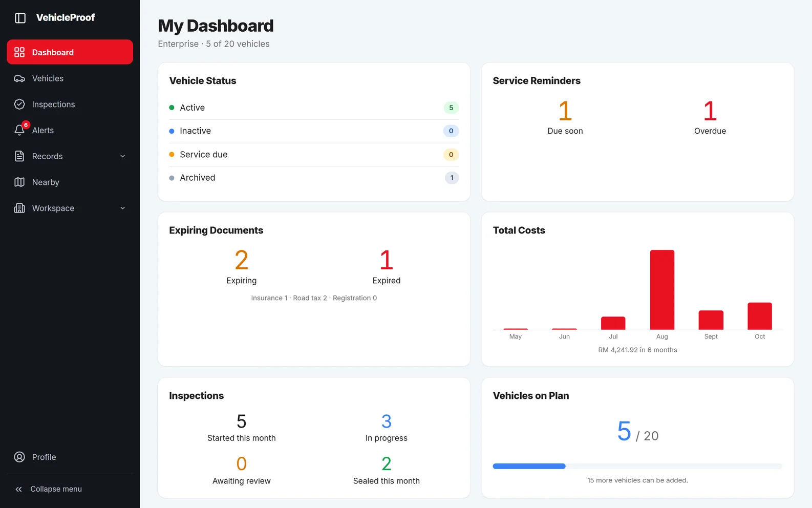The image size is (812, 508).
Task: Click the Inspections checkmark icon
Action: click(x=19, y=104)
